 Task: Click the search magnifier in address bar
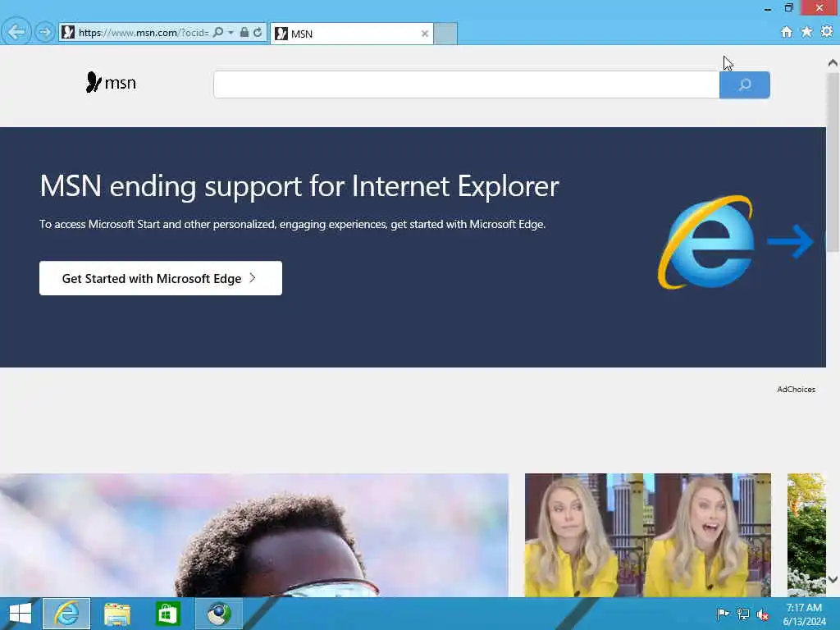218,33
